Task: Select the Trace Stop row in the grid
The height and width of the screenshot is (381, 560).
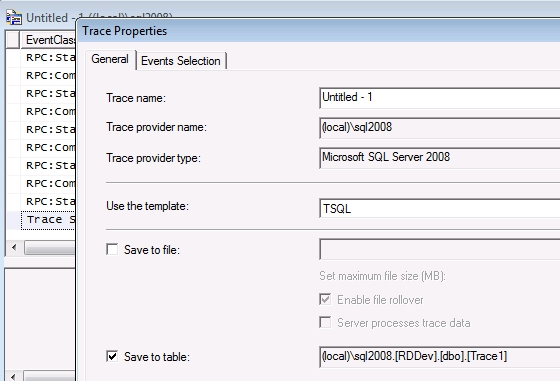Action: [x=48, y=220]
